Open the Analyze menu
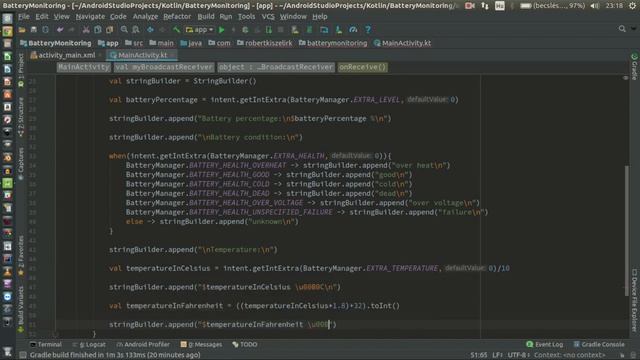Image resolution: width=640 pixels, height=360 pixels. (x=145, y=16)
